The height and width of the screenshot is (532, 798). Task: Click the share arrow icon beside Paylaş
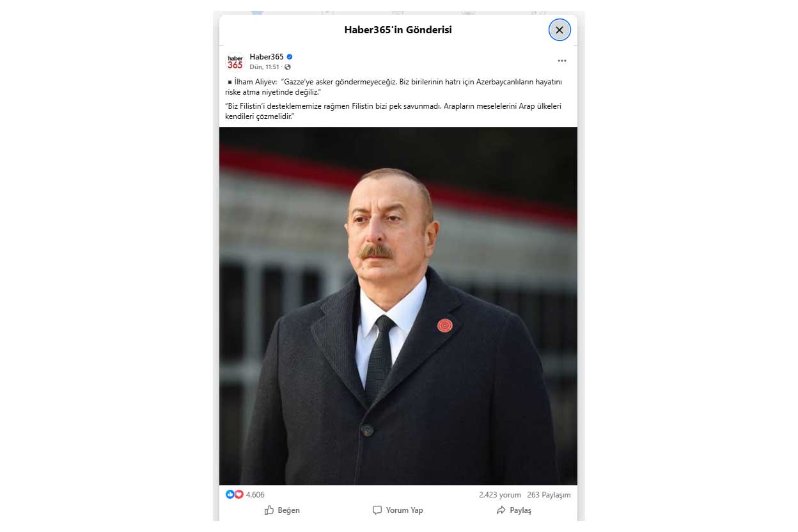tap(501, 510)
